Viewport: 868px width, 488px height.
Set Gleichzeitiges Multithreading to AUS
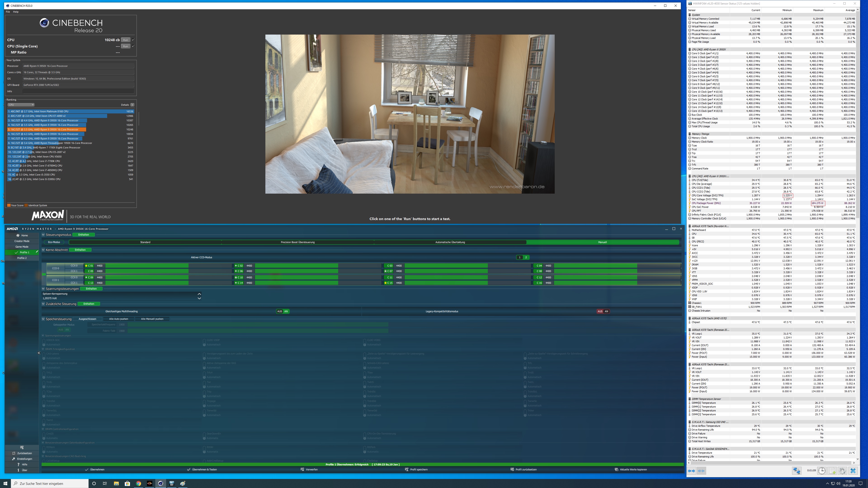coord(279,311)
